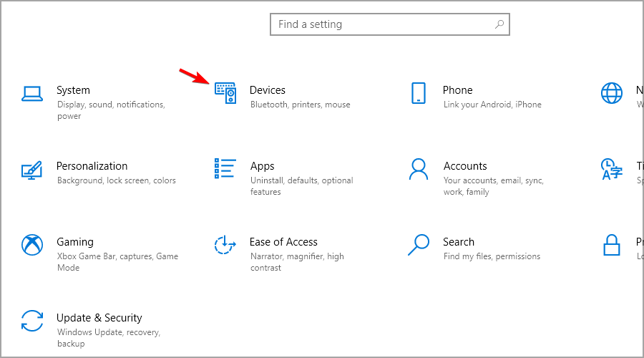644x358 pixels.
Task: Click the Devices keyboard and speaker icon
Action: point(225,93)
